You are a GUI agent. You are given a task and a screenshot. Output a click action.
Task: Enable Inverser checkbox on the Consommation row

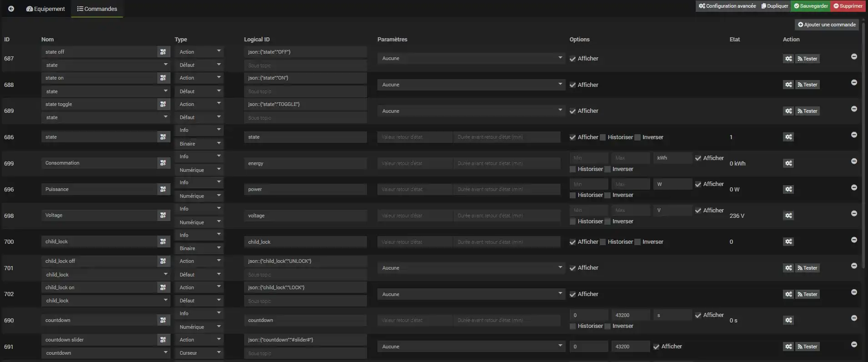tap(607, 169)
